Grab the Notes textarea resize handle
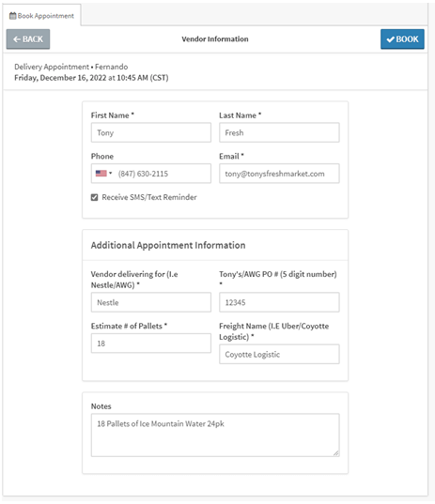Screen dimensions: 435x504 point(336,453)
